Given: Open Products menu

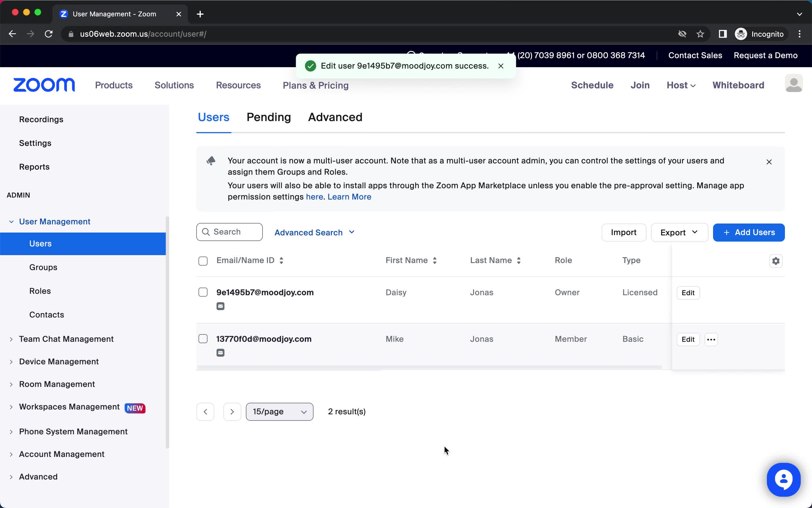Looking at the screenshot, I should click(114, 85).
